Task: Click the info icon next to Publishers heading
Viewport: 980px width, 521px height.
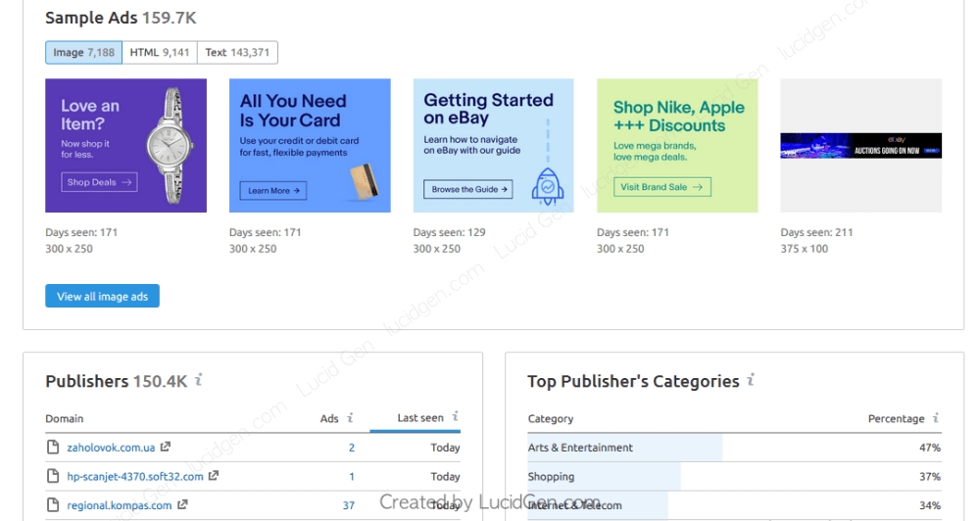Action: pyautogui.click(x=199, y=380)
